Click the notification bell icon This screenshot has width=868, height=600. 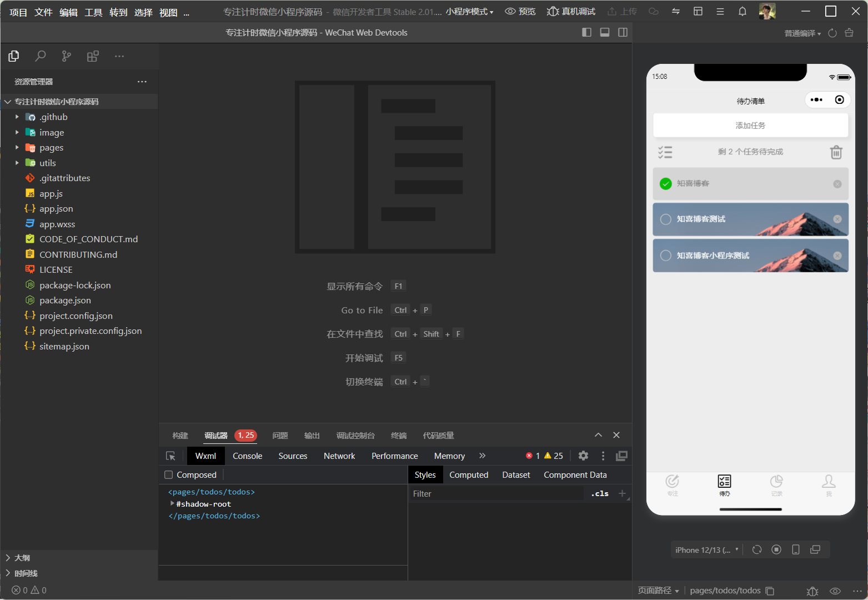pos(742,11)
